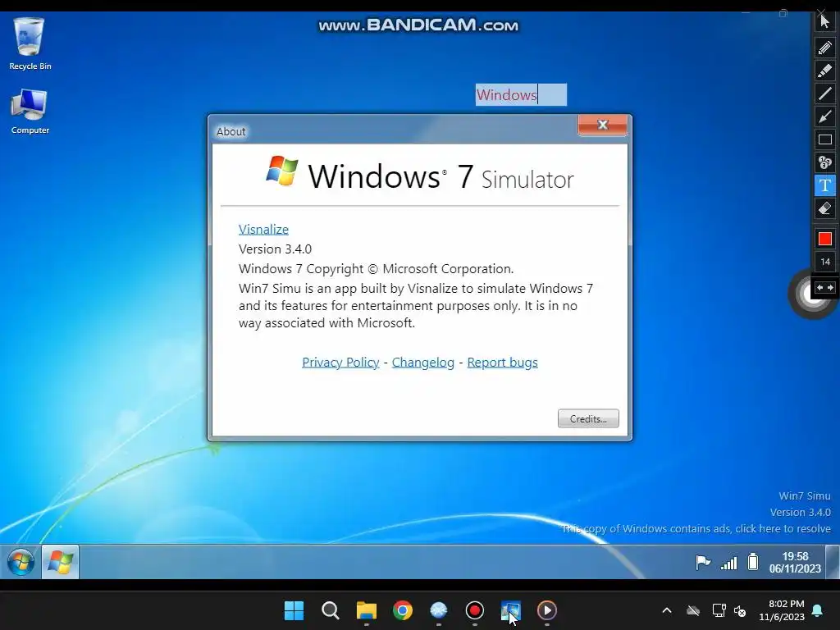Click the network signal bars icon
The width and height of the screenshot is (840, 630).
pyautogui.click(x=728, y=563)
